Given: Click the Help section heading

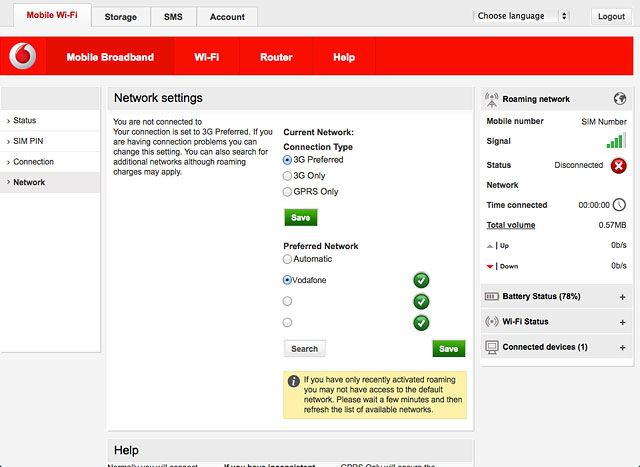Looking at the screenshot, I should (126, 450).
